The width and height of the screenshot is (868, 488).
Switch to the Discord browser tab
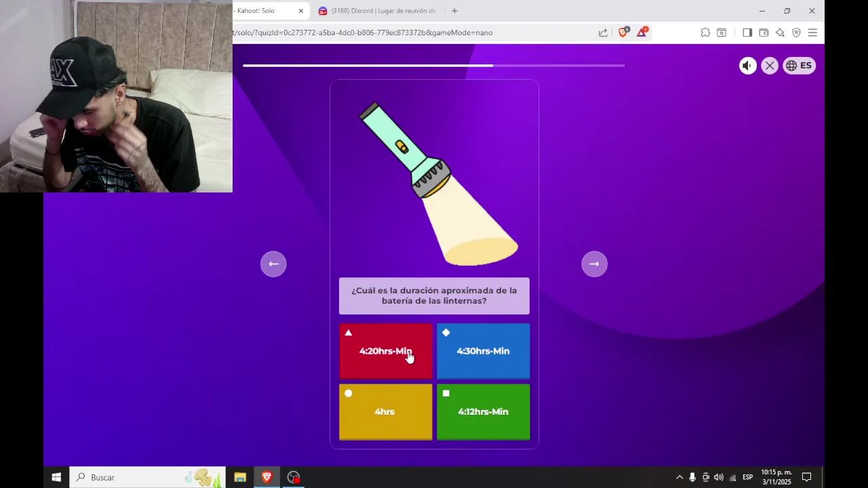[378, 11]
